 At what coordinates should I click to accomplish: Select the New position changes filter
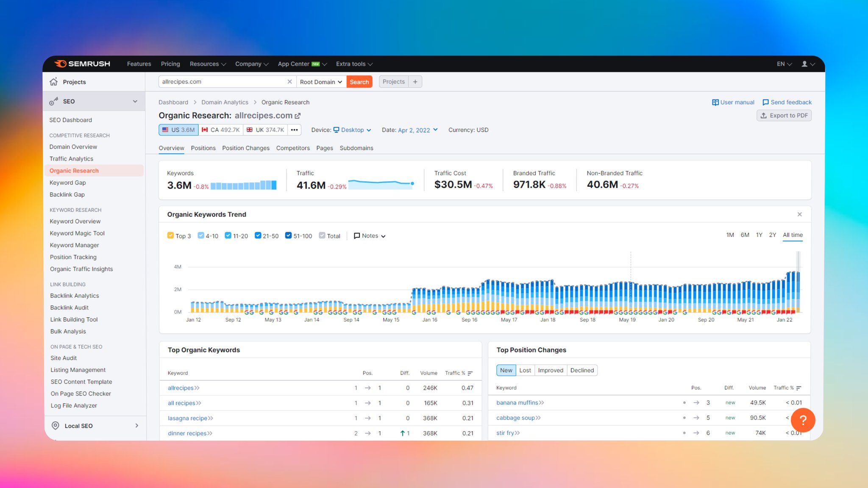[506, 370]
